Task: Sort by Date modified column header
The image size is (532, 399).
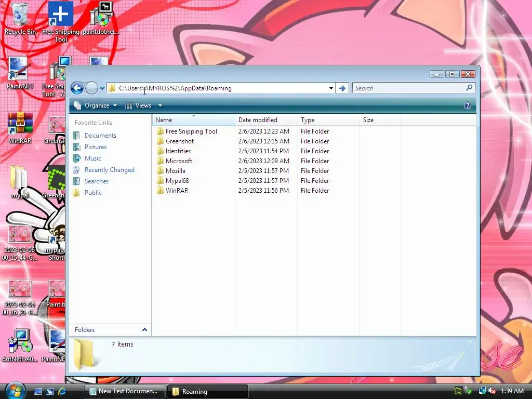Action: click(266, 120)
